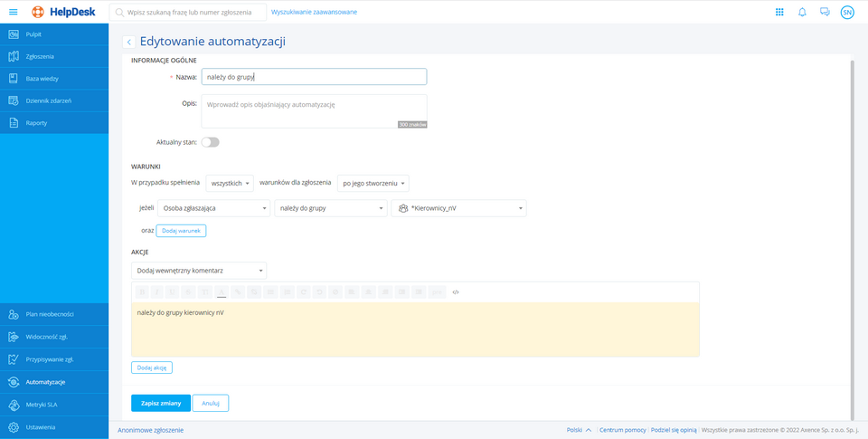This screenshot has height=439, width=868.
Task: Click the Bold formatting icon
Action: 141,292
